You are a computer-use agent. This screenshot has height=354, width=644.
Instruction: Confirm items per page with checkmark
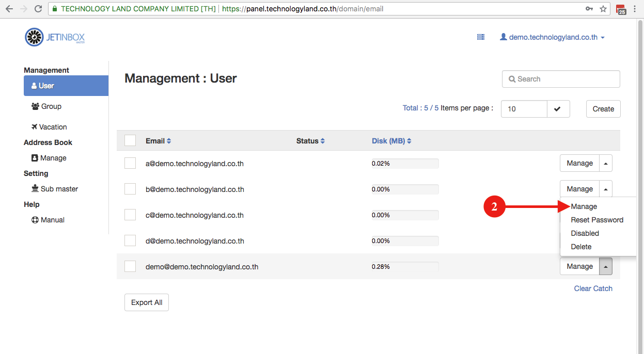click(x=558, y=109)
